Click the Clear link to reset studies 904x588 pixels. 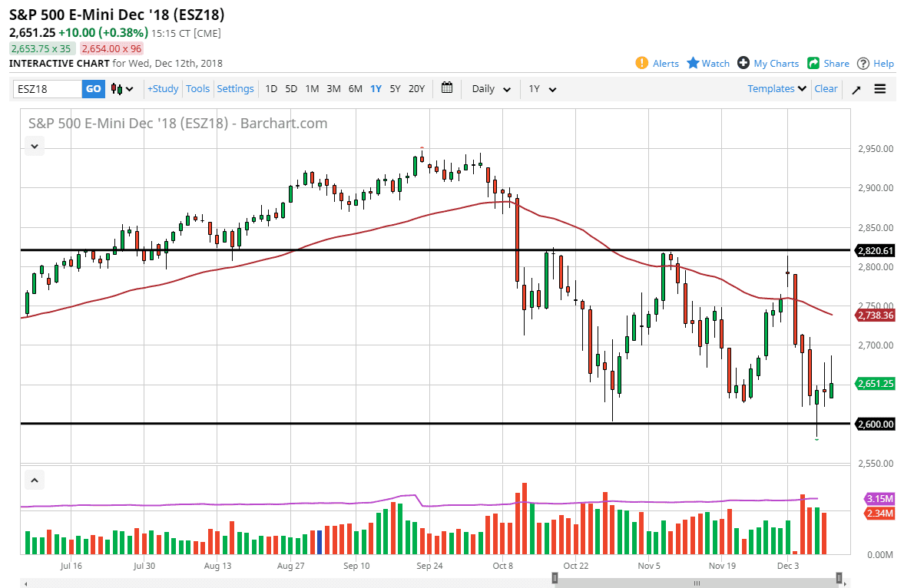(826, 88)
